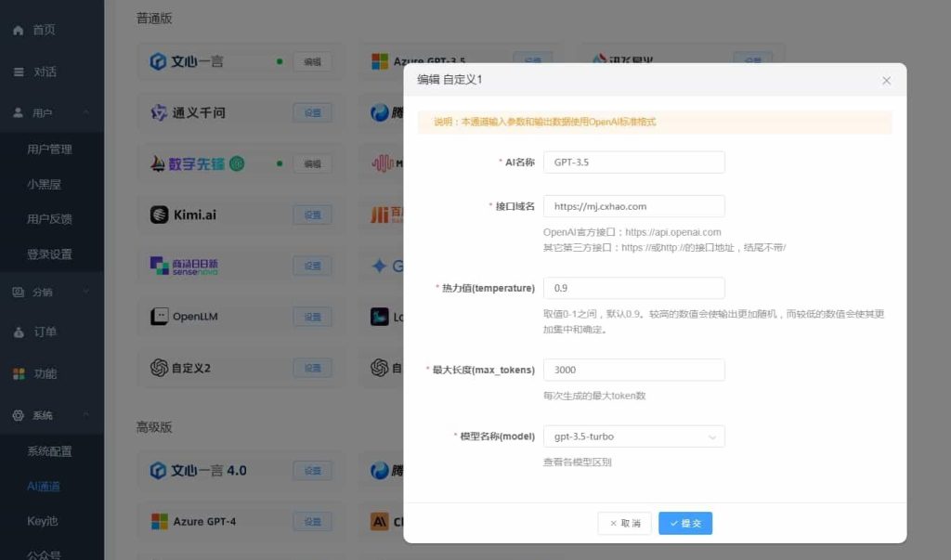Click 编辑 button for 数字先锋

[312, 163]
